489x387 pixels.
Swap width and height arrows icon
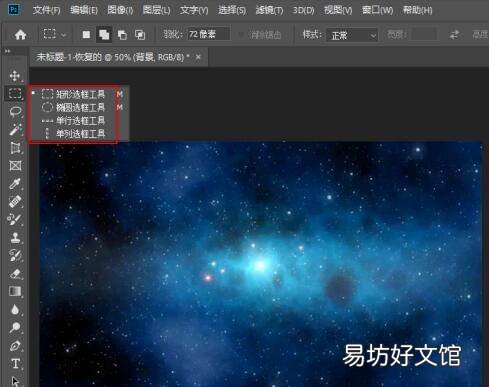coord(454,35)
